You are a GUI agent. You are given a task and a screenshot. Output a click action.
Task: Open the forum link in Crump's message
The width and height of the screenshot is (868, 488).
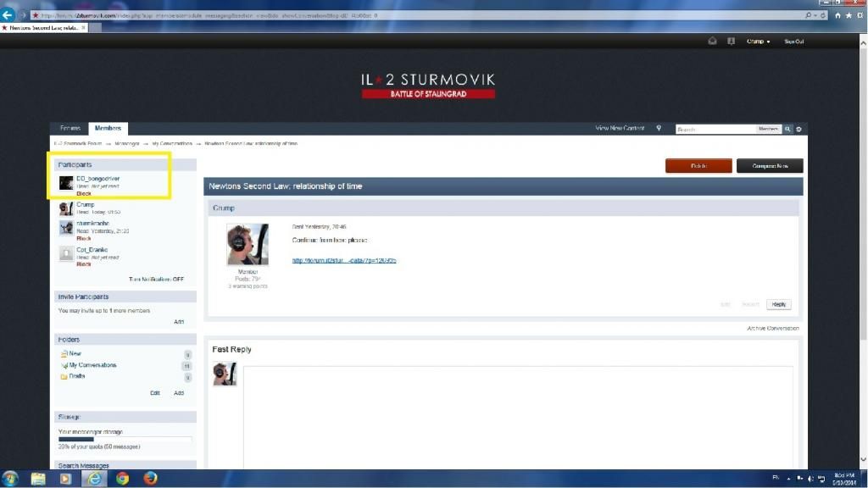[344, 260]
